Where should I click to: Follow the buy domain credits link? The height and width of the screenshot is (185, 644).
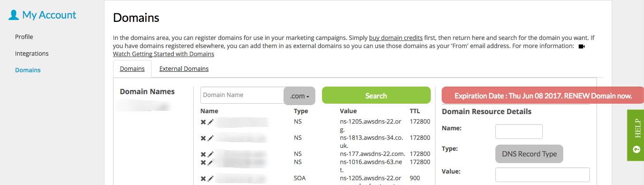396,37
